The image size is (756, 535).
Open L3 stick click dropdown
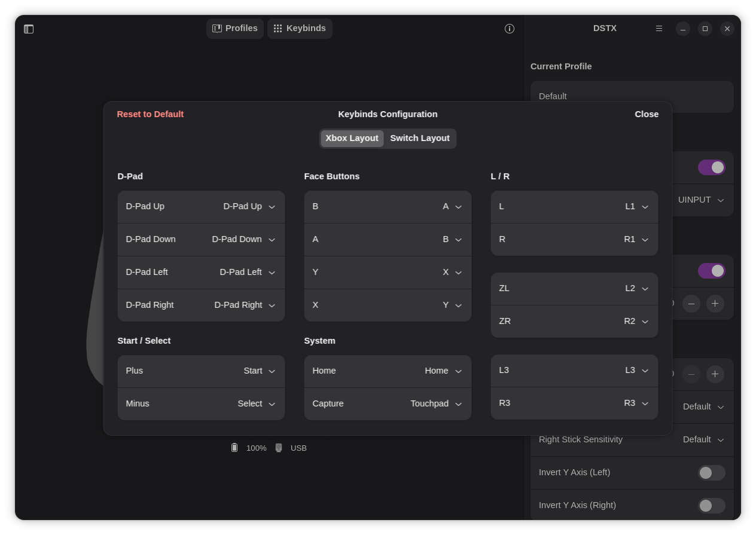pos(574,371)
